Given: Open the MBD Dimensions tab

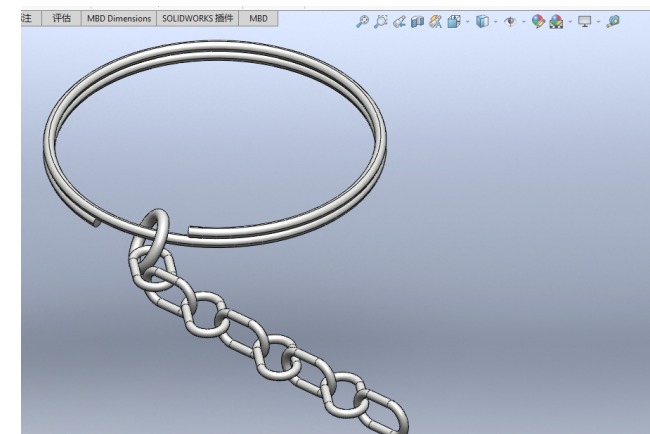Looking at the screenshot, I should [x=119, y=18].
